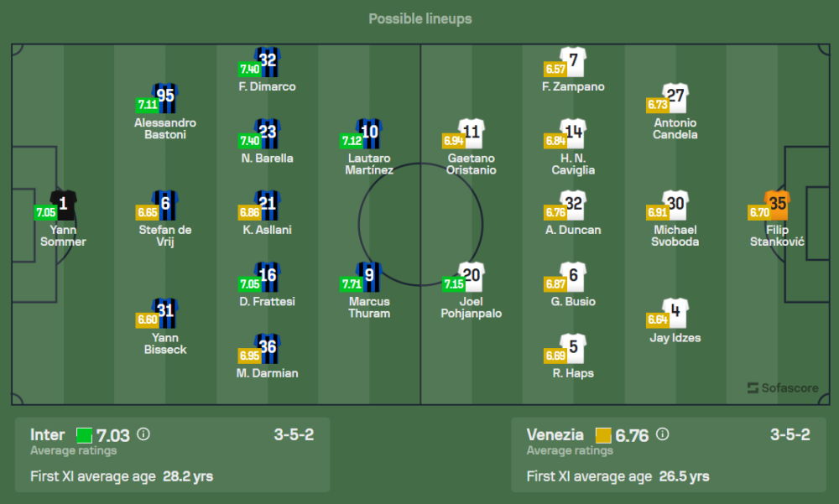Click Marcus Thuram's number 9 jersey

tap(368, 276)
